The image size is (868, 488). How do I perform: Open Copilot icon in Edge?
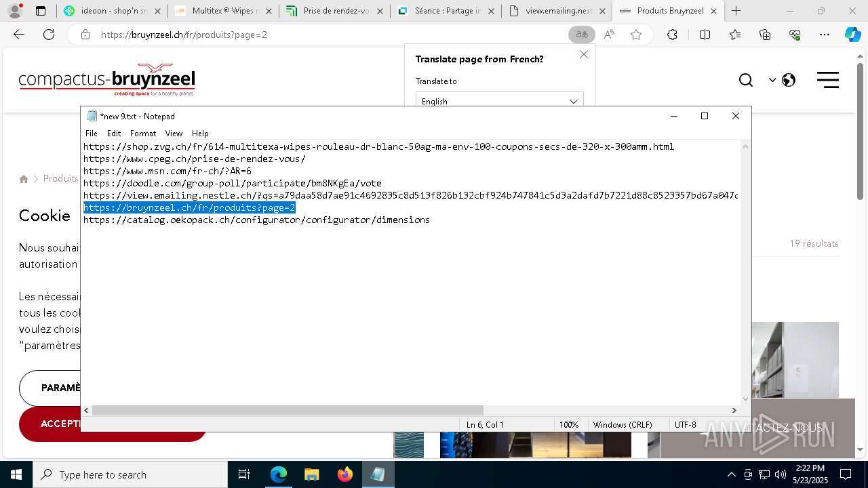pos(852,35)
